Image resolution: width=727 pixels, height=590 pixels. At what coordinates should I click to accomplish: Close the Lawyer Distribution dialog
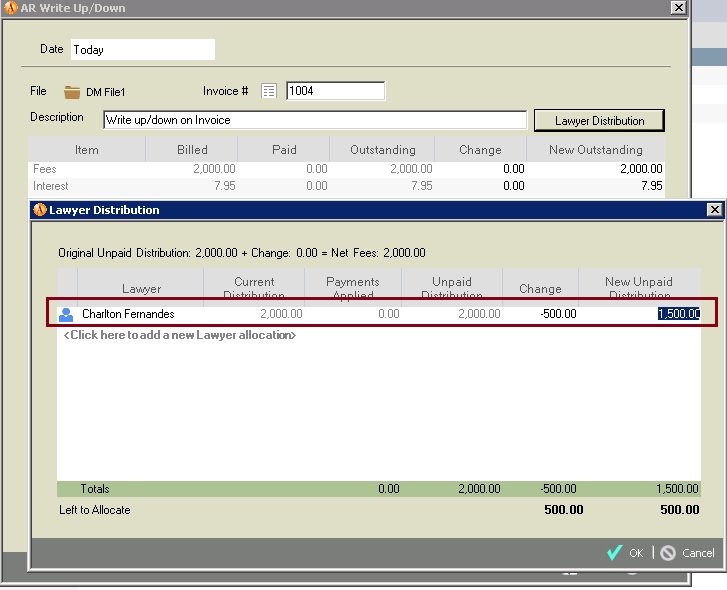tap(714, 210)
